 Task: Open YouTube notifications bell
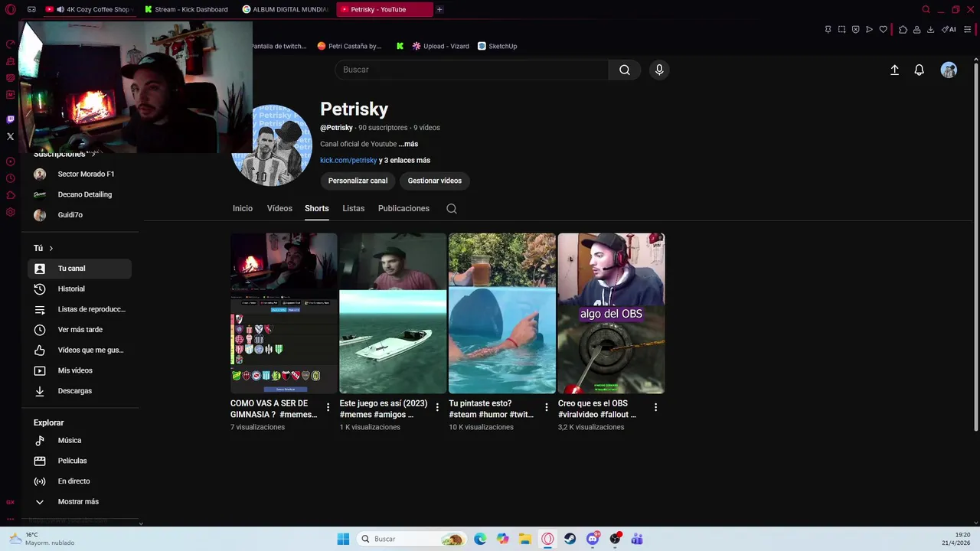coord(920,70)
